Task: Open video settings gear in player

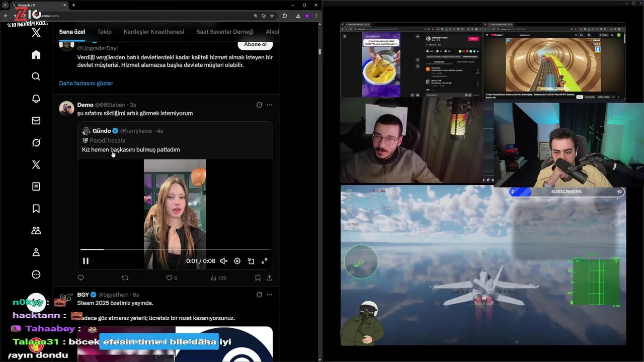Action: tap(237, 261)
